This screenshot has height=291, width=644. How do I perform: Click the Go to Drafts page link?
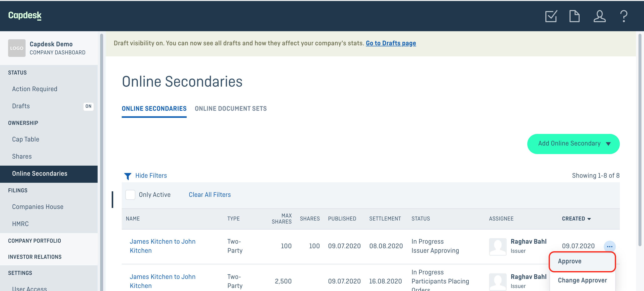click(391, 43)
